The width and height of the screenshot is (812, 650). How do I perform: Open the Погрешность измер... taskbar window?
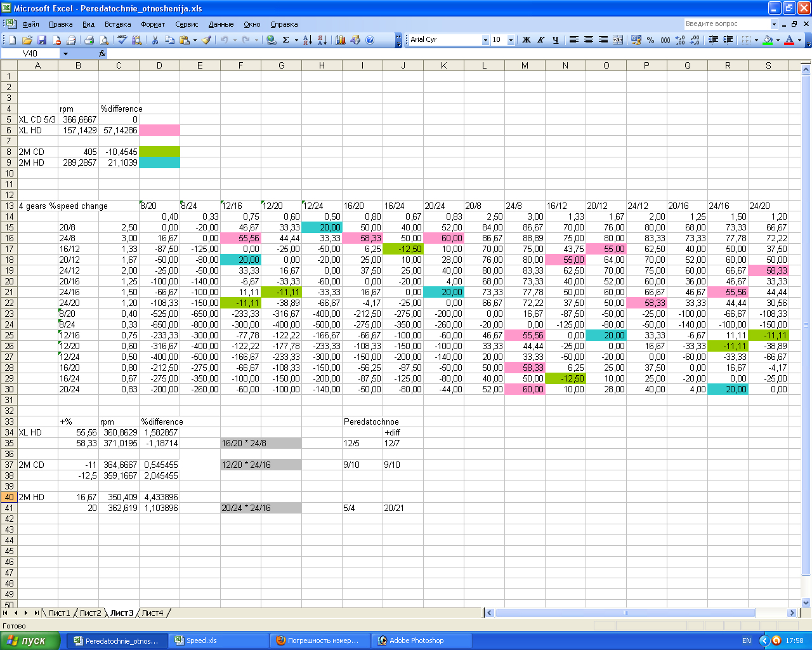coord(320,640)
